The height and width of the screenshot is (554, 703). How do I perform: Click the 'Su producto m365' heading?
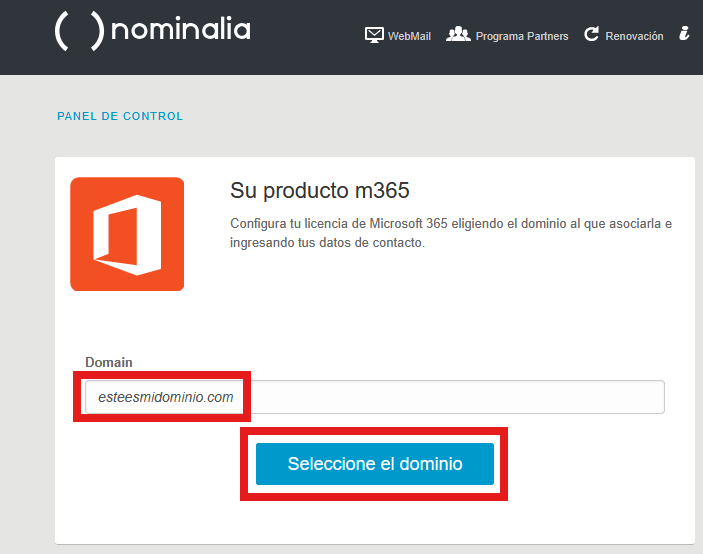320,190
